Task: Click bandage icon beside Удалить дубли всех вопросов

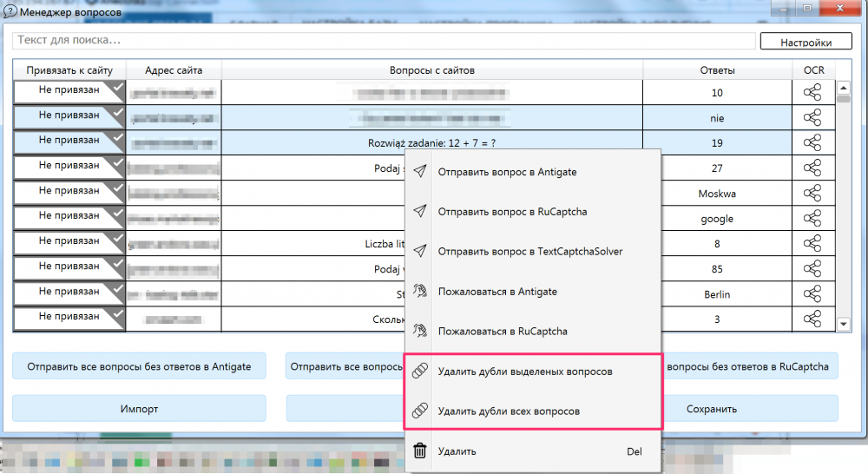Action: click(x=420, y=411)
